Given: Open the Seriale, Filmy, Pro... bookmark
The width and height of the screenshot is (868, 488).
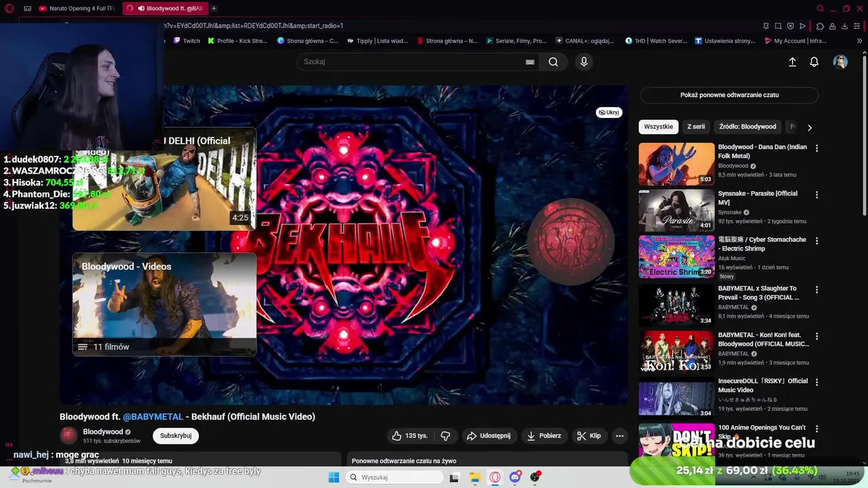Looking at the screenshot, I should coord(516,41).
